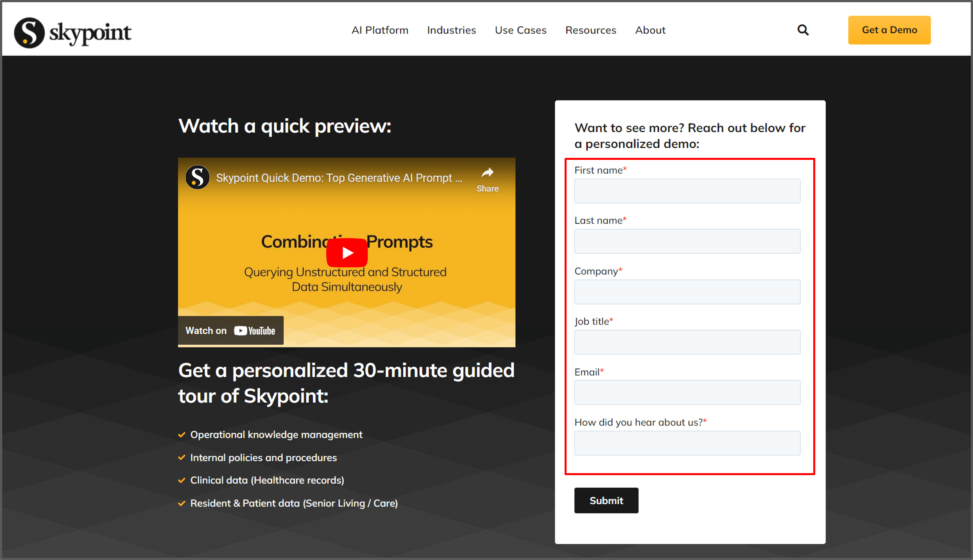The height and width of the screenshot is (560, 973).
Task: Submit the demo request form
Action: pyautogui.click(x=606, y=500)
